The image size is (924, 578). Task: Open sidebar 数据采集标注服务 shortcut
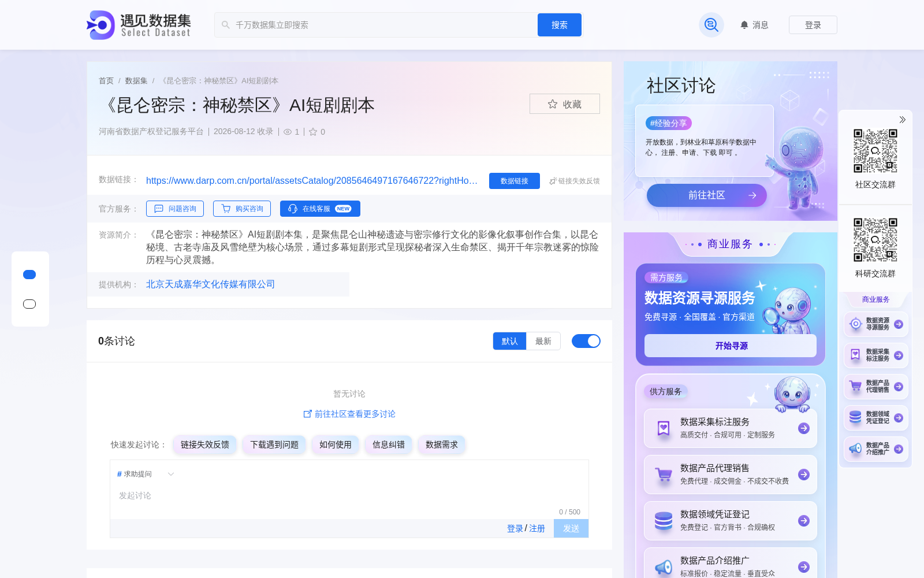[876, 355]
